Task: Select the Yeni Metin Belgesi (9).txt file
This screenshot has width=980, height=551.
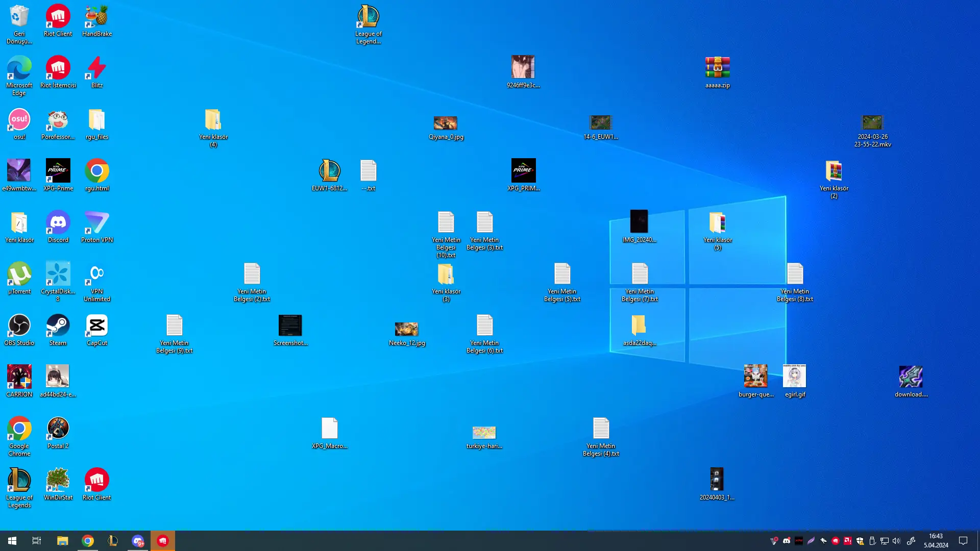Action: (175, 333)
